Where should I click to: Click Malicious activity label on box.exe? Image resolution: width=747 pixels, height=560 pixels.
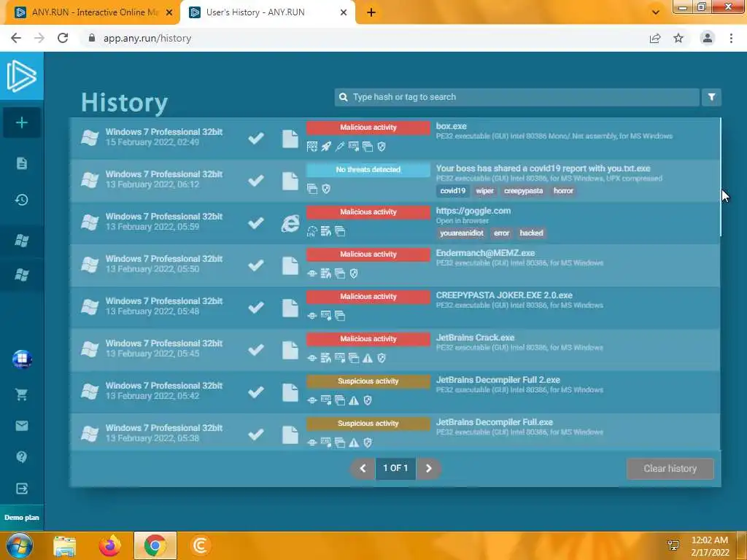tap(368, 128)
